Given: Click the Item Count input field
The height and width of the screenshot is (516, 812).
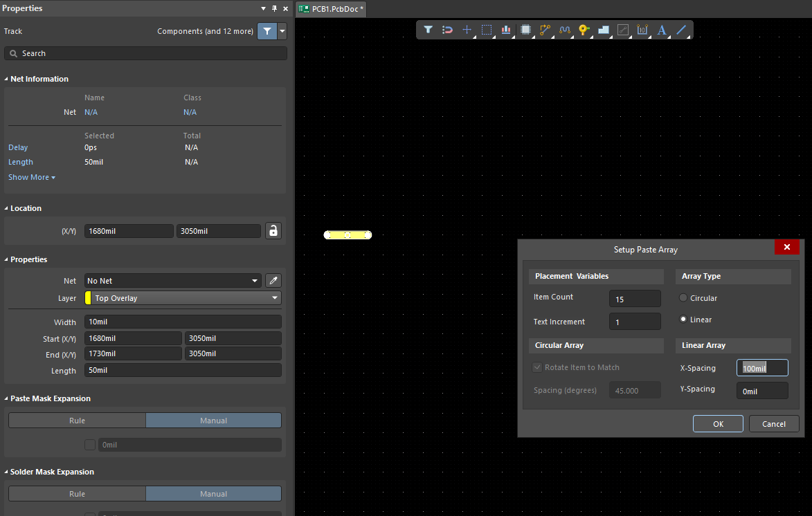Looking at the screenshot, I should click(635, 299).
